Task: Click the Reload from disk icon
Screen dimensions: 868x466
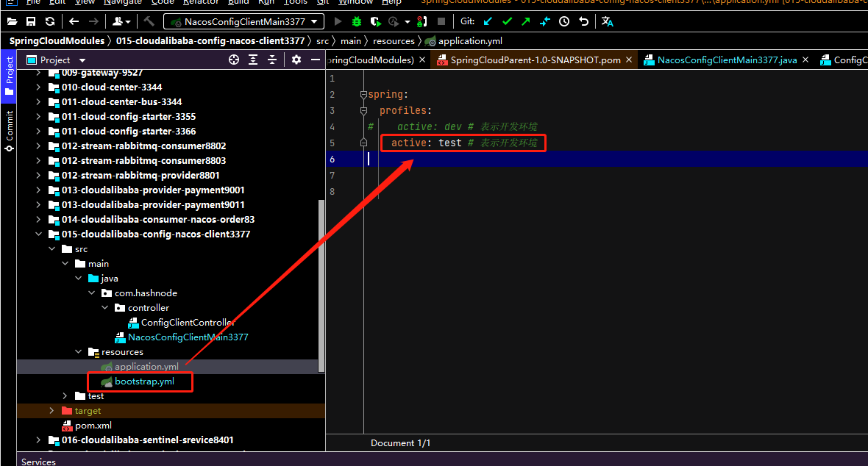Action: coord(50,21)
